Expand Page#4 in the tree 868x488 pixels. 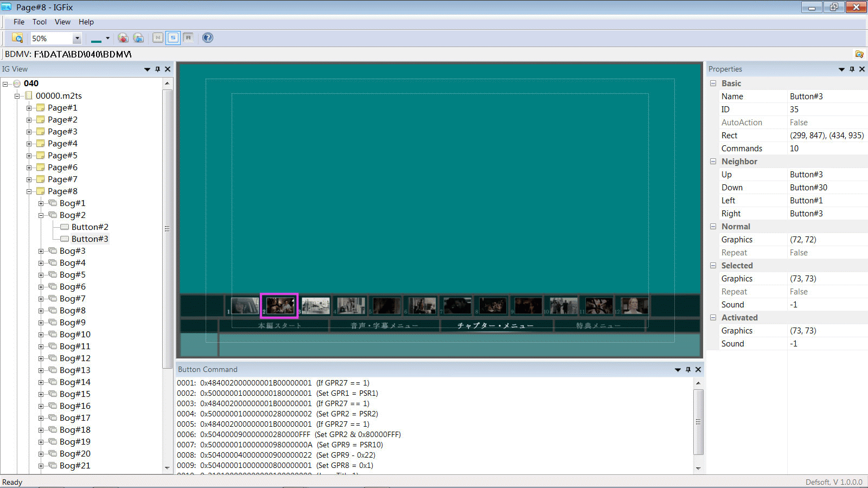(x=29, y=144)
